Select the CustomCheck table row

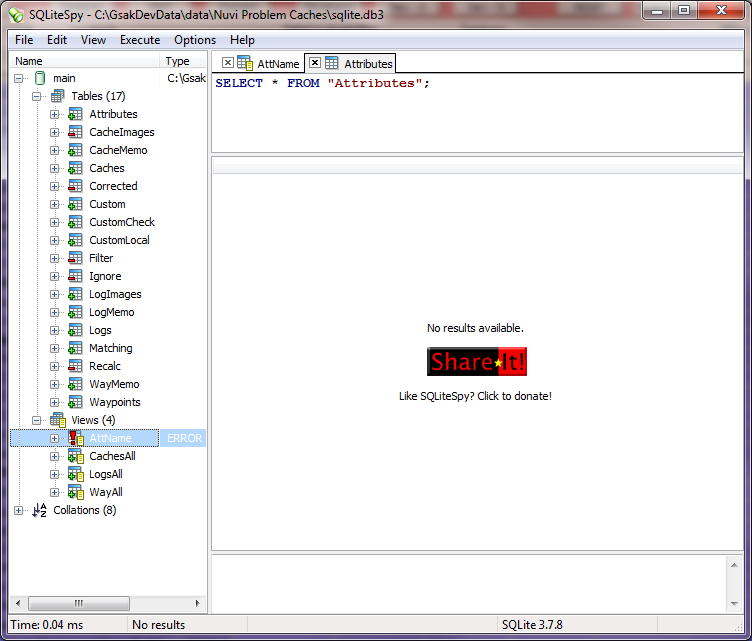(x=122, y=222)
